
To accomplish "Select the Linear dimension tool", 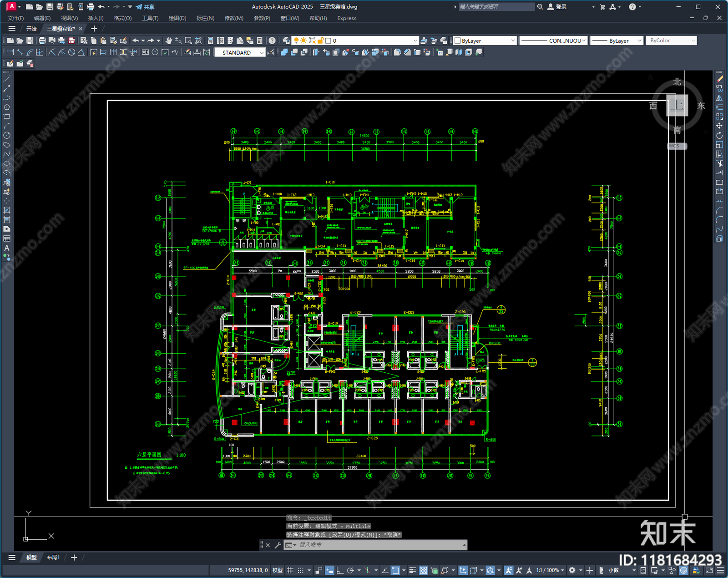I will [10, 52].
